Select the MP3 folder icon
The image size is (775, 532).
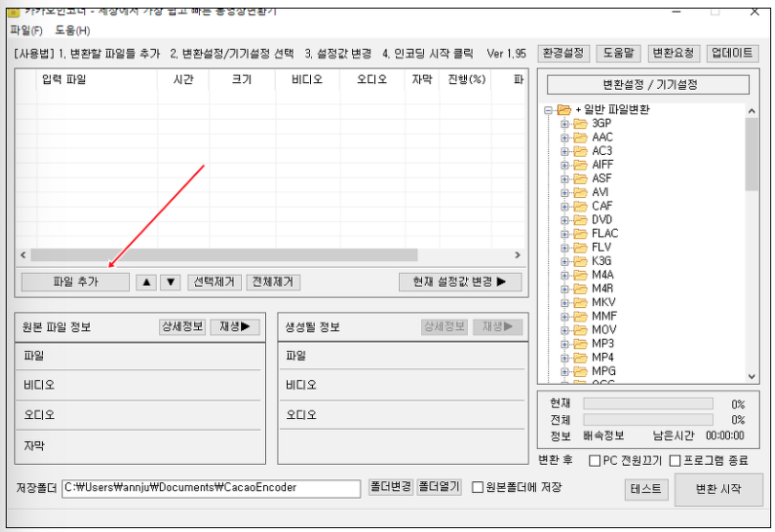[580, 344]
